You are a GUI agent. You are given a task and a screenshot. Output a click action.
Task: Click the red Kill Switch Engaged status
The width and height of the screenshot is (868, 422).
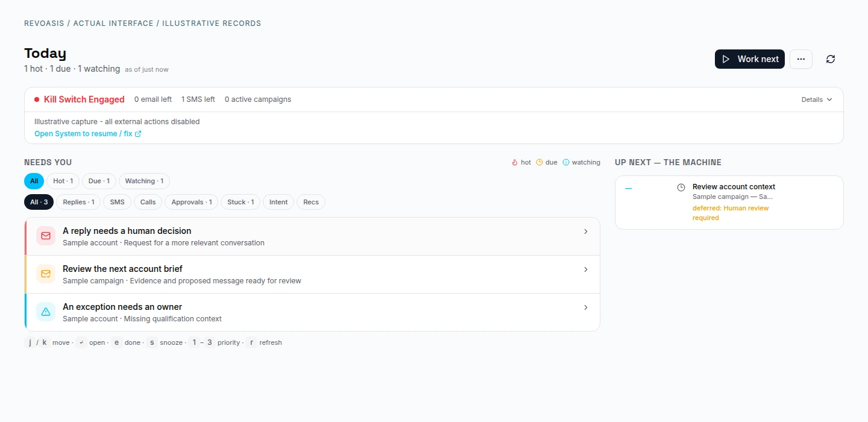(x=80, y=99)
